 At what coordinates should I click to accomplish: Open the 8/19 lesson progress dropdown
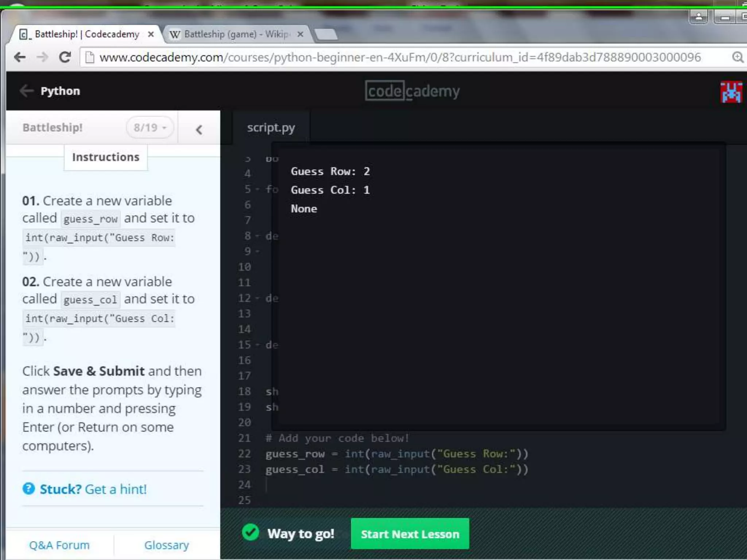[x=150, y=128]
